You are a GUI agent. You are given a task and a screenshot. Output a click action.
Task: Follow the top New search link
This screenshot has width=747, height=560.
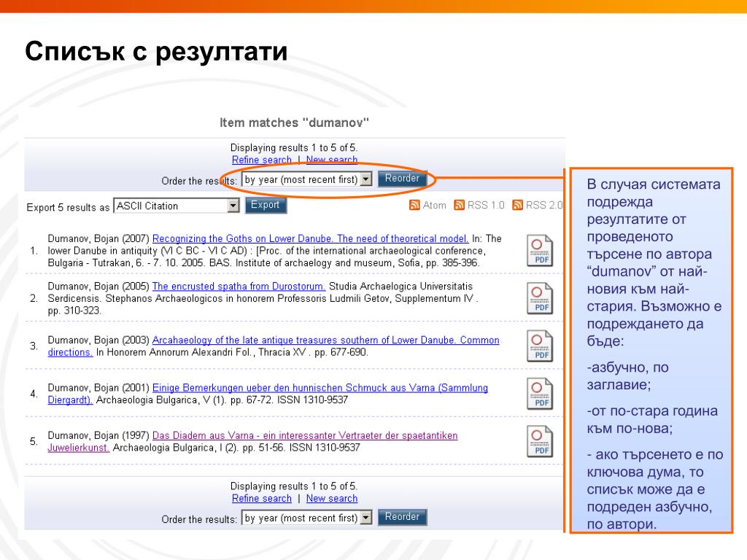pyautogui.click(x=332, y=160)
